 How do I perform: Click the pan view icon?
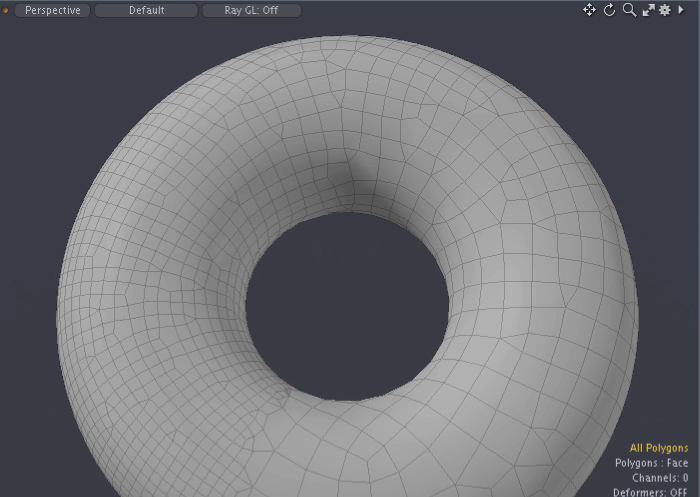click(x=589, y=10)
